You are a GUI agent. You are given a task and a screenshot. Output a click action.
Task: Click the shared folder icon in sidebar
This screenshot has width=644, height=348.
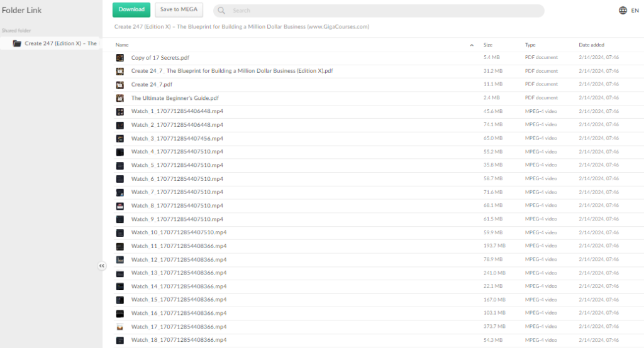pos(17,43)
